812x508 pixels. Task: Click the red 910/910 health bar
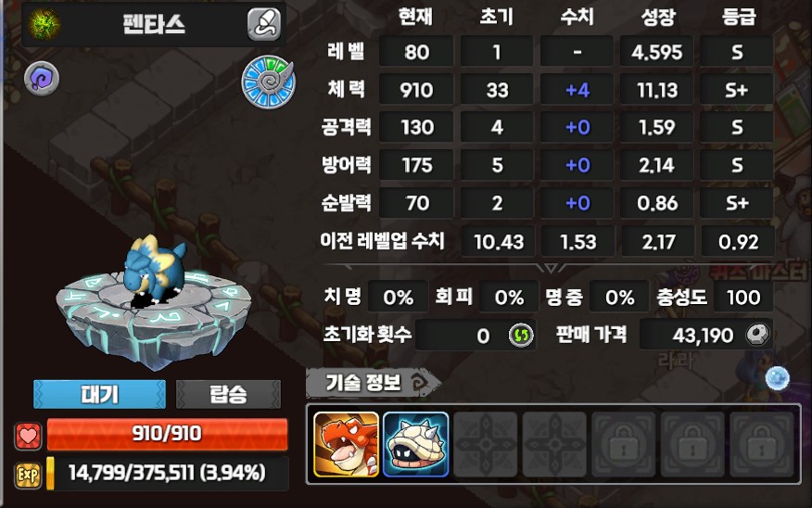(167, 434)
